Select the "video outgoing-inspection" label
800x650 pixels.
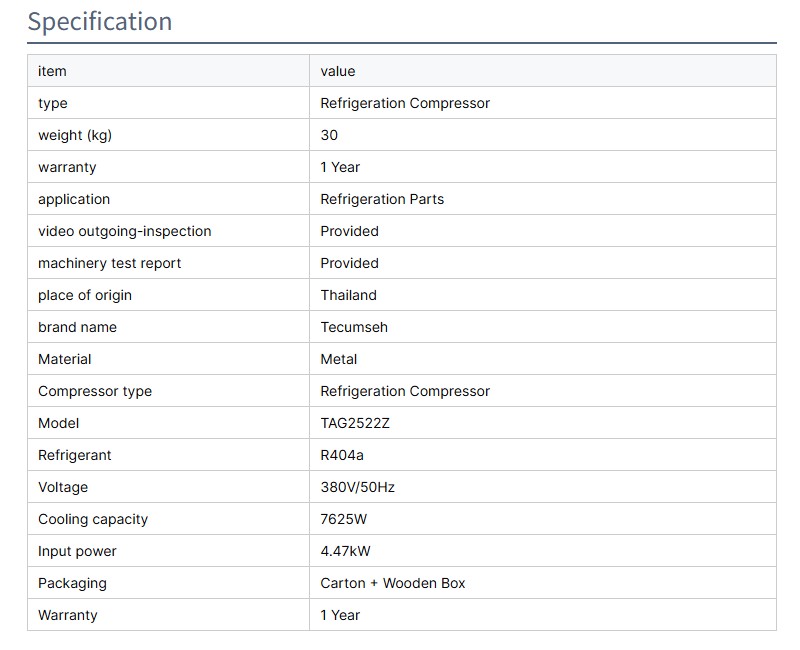(125, 231)
